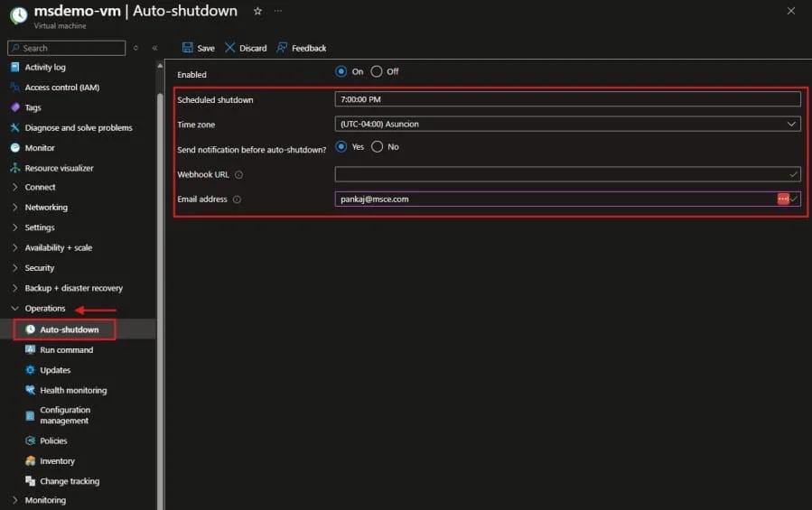Click the Email address info icon
This screenshot has height=510, width=812.
click(x=237, y=199)
